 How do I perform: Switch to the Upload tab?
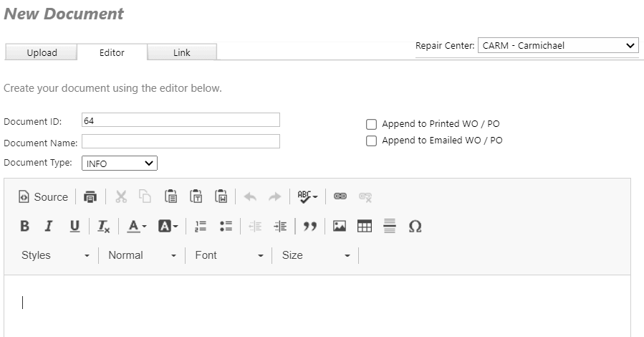42,52
